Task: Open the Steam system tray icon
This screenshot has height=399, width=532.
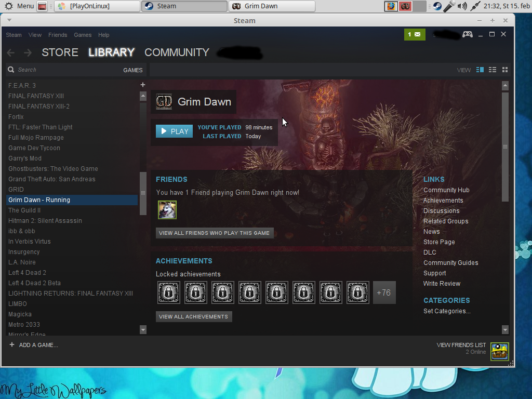Action: 437,6
